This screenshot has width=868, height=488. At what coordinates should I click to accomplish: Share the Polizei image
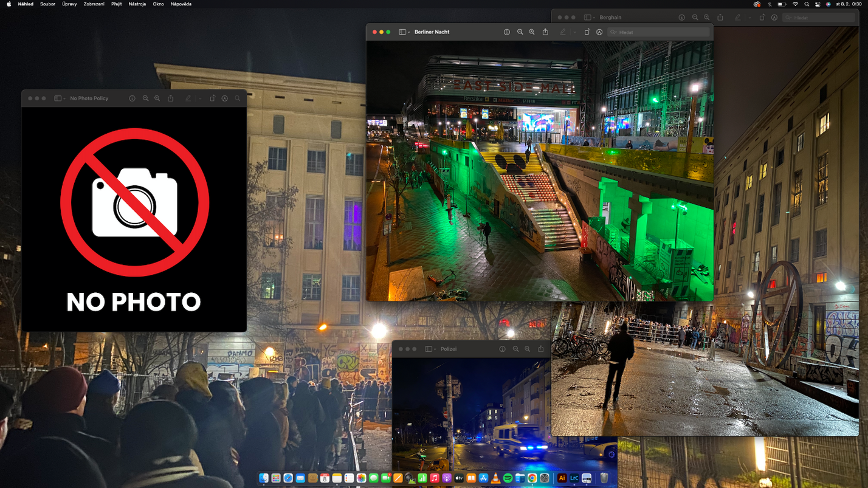(x=541, y=349)
